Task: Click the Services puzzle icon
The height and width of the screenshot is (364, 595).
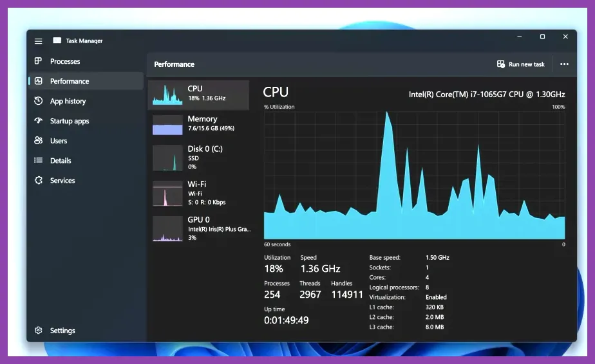Action: click(39, 181)
